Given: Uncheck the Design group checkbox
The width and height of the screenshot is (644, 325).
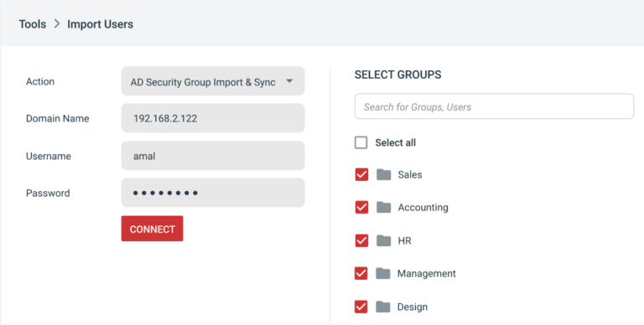Looking at the screenshot, I should coord(361,307).
